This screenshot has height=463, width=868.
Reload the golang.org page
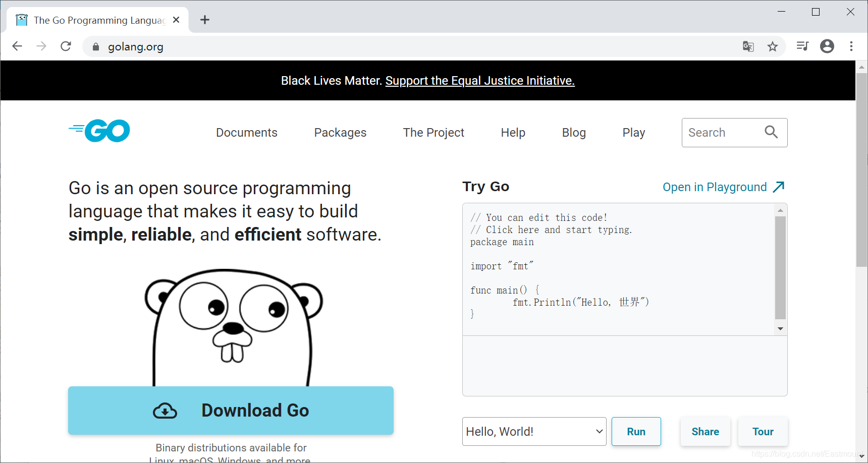point(66,46)
